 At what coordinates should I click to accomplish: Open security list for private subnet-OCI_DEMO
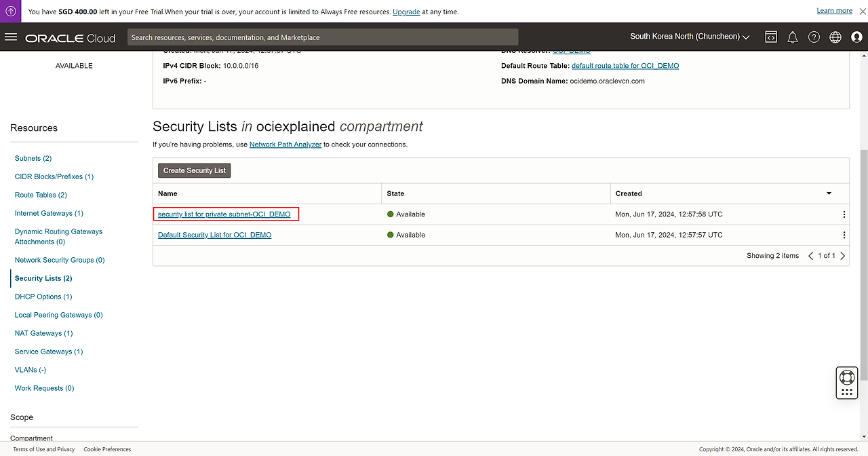coord(224,214)
